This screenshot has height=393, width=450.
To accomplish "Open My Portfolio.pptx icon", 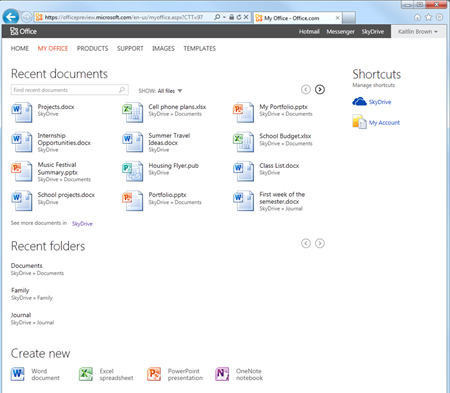I will (x=244, y=112).
